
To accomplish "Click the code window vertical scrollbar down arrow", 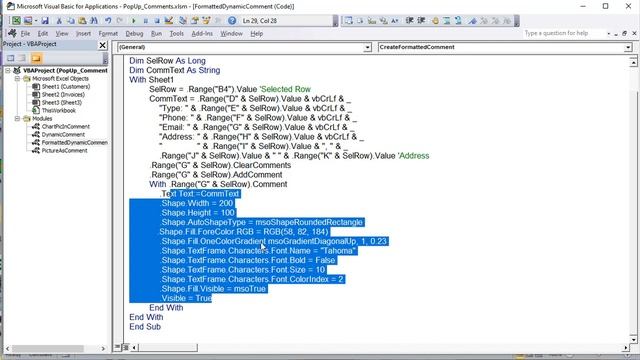I will tap(633, 339).
